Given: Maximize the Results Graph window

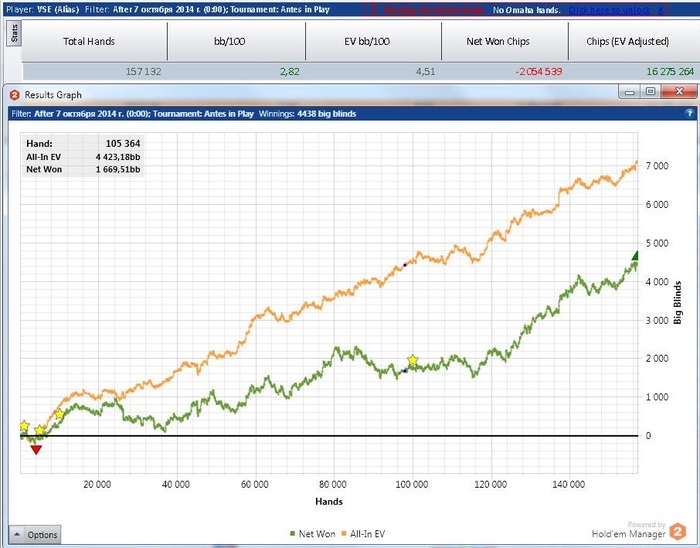Looking at the screenshot, I should click(650, 92).
